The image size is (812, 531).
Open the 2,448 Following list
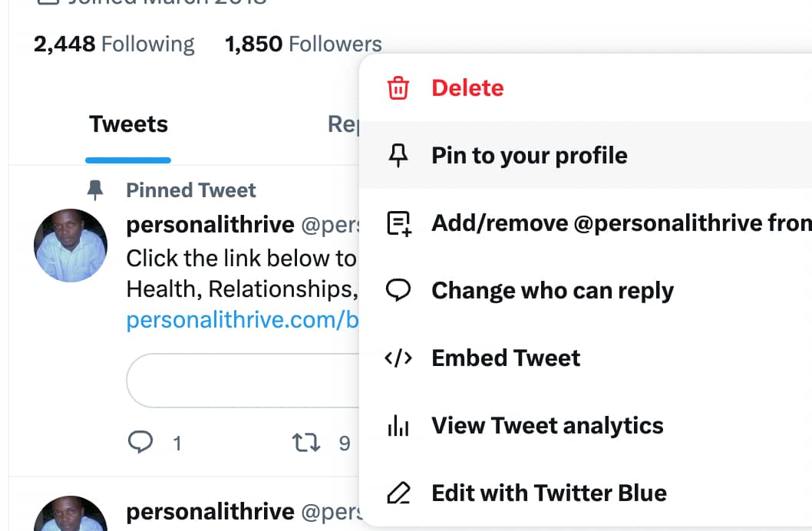pyautogui.click(x=114, y=44)
